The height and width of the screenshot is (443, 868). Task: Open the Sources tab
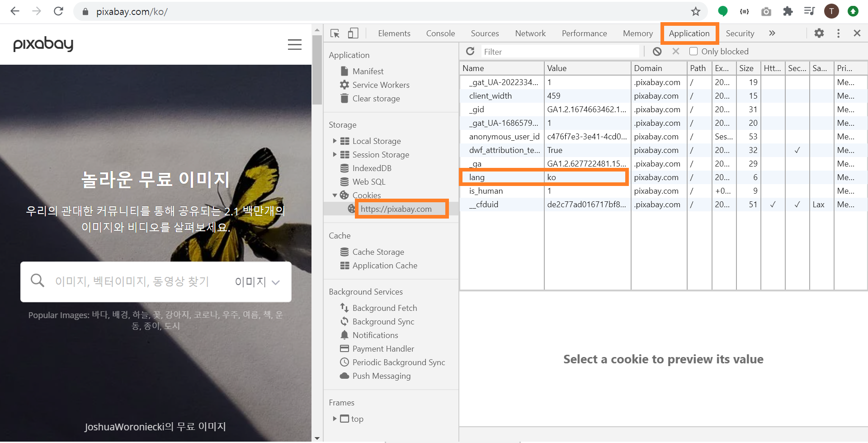coord(485,33)
